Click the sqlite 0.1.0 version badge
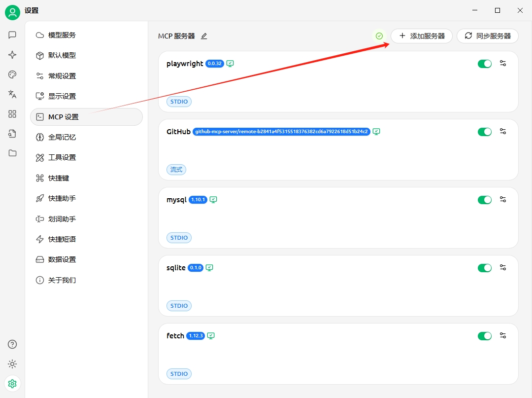The height and width of the screenshot is (398, 532). [x=196, y=268]
